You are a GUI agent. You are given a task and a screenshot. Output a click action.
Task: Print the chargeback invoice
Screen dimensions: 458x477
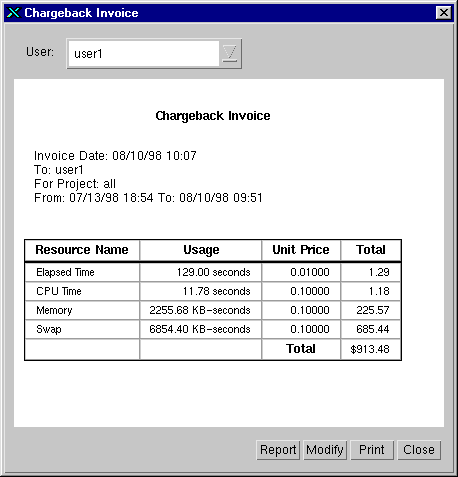(x=372, y=450)
